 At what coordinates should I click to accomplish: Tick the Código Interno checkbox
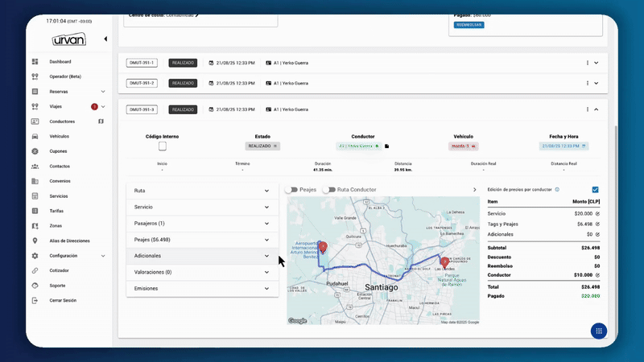pyautogui.click(x=163, y=146)
